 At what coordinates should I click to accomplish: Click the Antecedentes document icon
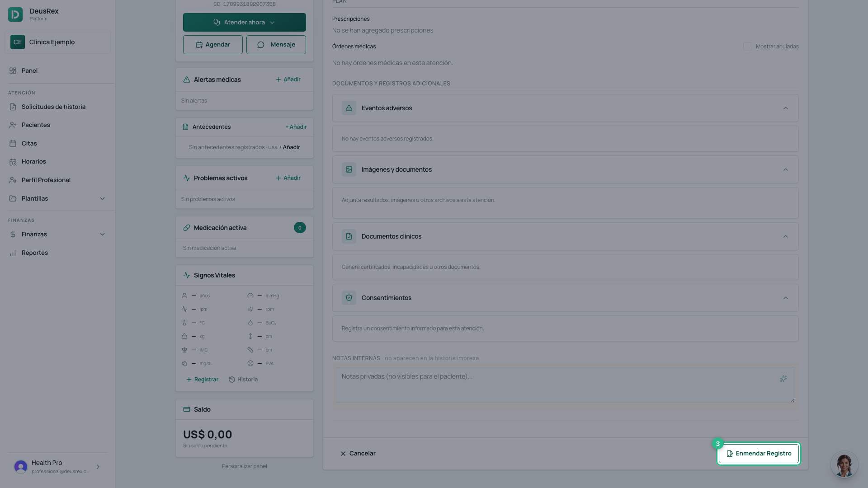pos(185,127)
